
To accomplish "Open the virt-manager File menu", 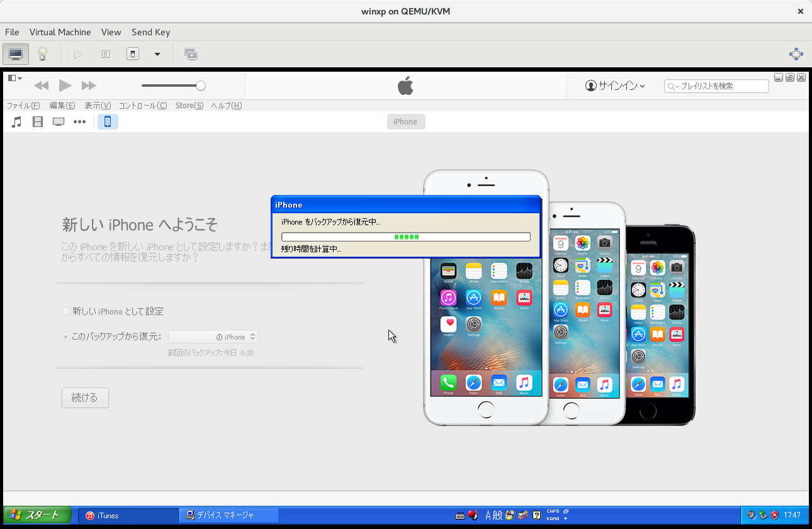I will [12, 32].
